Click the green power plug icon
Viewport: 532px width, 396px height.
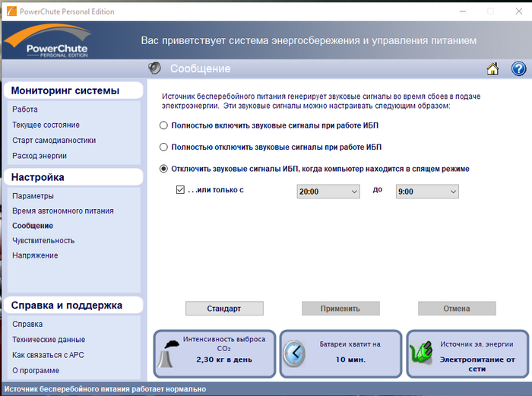click(421, 352)
